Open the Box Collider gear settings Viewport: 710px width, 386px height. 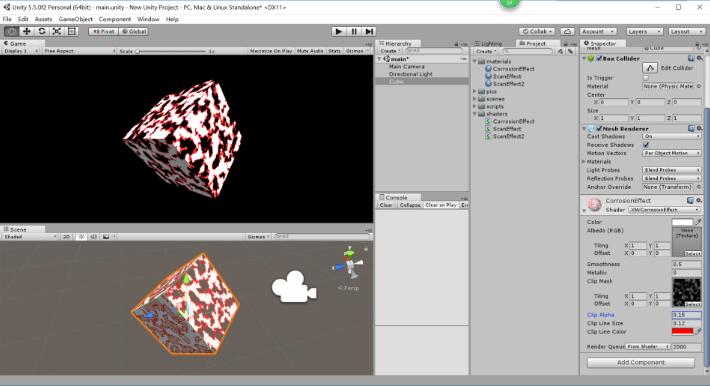click(x=700, y=58)
